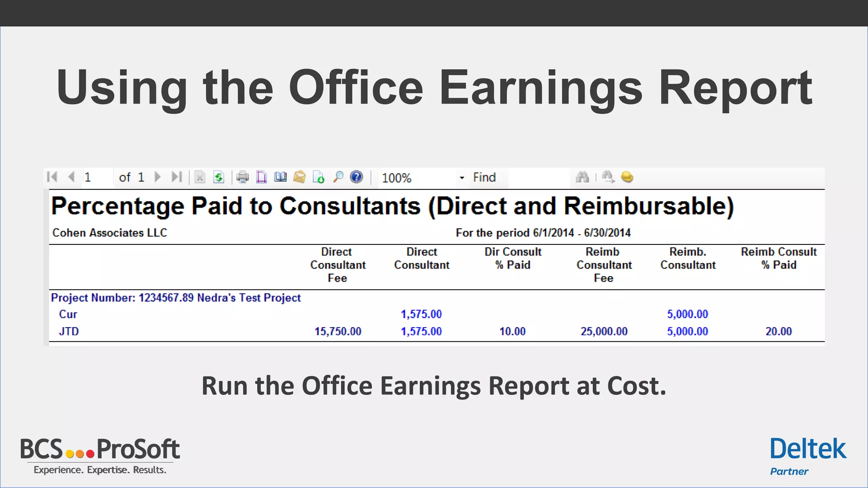Click the report period 6/1/2014 - 6/30/2014

(581, 233)
